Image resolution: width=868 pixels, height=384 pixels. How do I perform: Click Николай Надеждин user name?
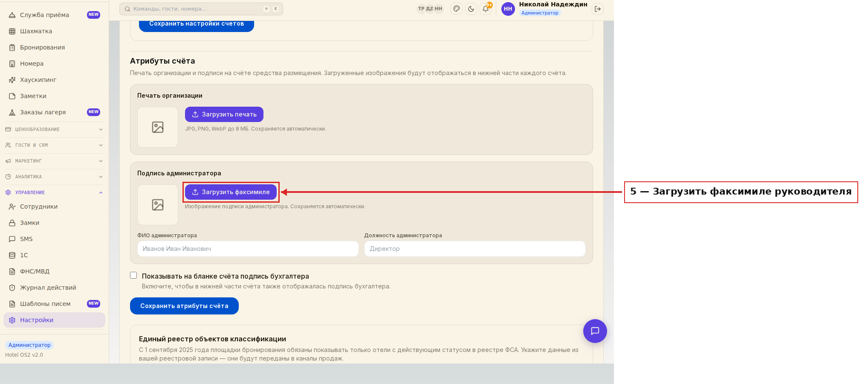[553, 5]
